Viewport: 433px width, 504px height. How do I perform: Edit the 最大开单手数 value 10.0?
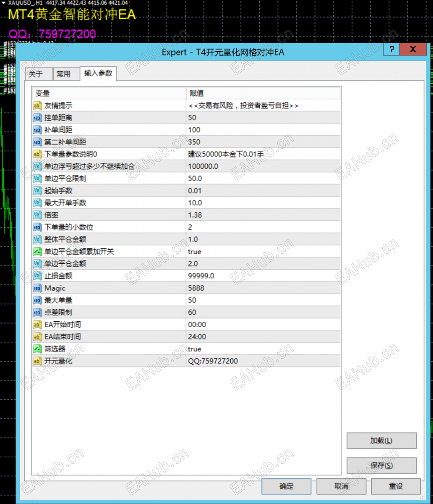tap(263, 203)
